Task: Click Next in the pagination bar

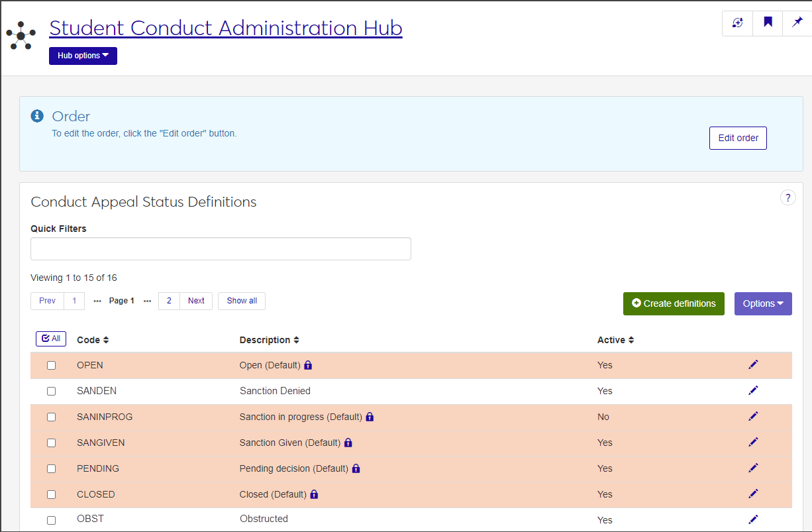Action: (x=196, y=301)
